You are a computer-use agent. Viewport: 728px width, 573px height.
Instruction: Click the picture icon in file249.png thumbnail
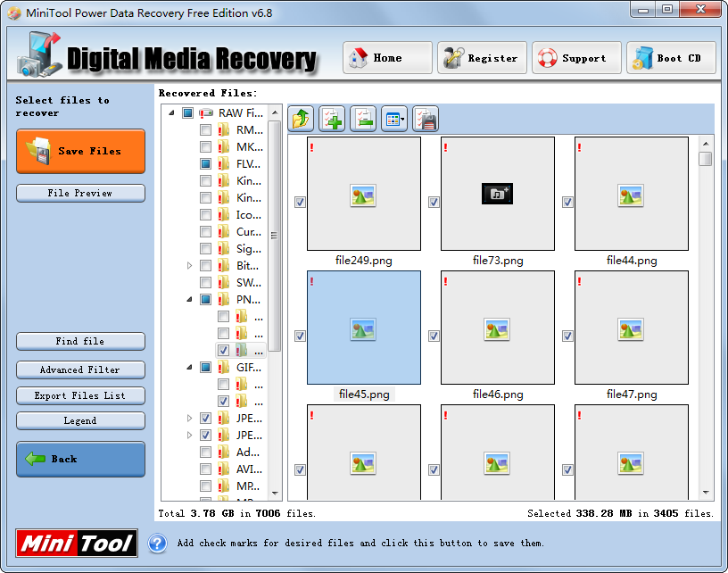click(363, 195)
